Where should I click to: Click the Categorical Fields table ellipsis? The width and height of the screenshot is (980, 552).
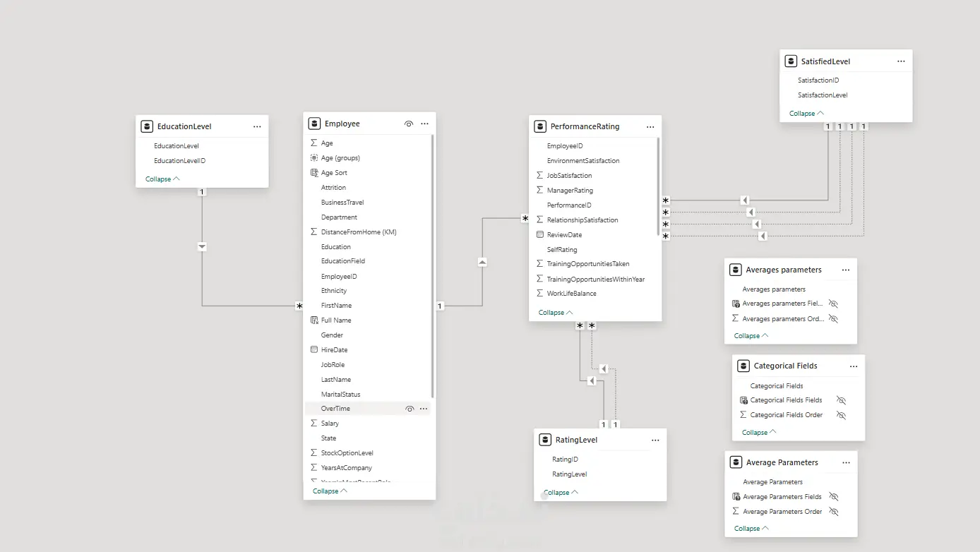click(x=854, y=366)
